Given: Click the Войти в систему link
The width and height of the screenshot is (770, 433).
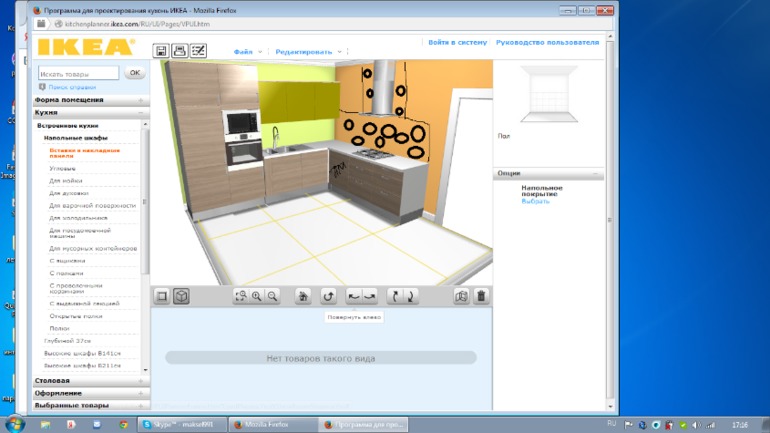Looking at the screenshot, I should coord(457,43).
